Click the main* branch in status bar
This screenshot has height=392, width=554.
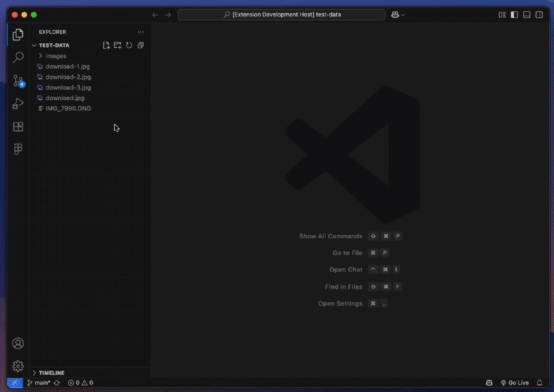click(39, 383)
